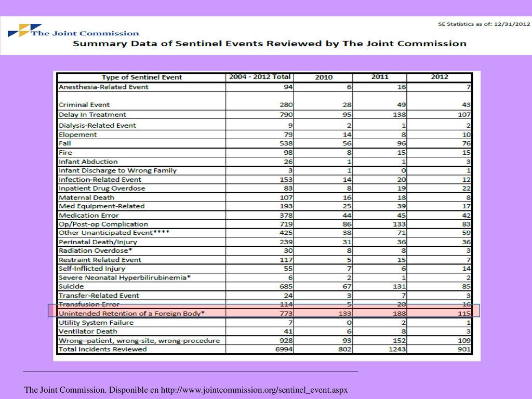The height and width of the screenshot is (399, 532).
Task: Select 'Severe Neonatal Hyperbilirubinemia*' row label
Action: (x=125, y=277)
